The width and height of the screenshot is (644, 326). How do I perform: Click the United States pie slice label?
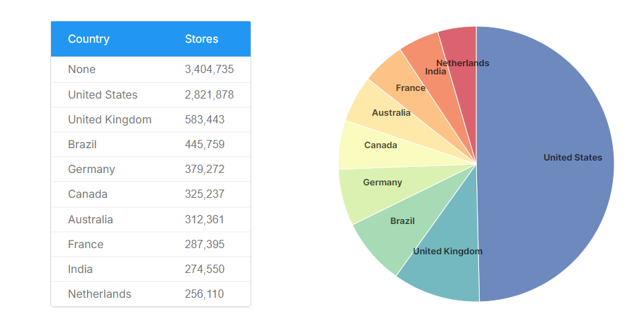point(572,157)
